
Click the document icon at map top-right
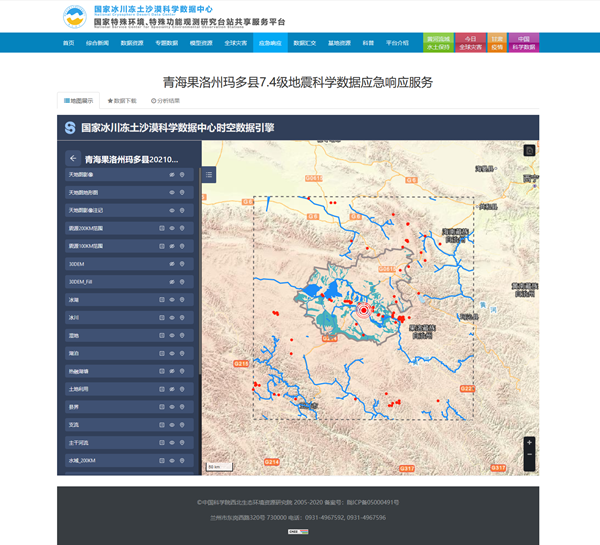(529, 151)
